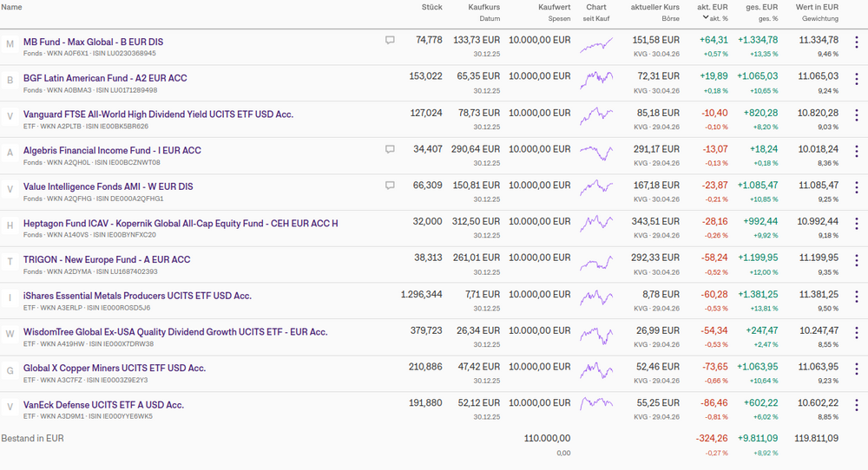868x470 pixels.
Task: Sort table by Wert in EUR column
Action: click(x=817, y=7)
